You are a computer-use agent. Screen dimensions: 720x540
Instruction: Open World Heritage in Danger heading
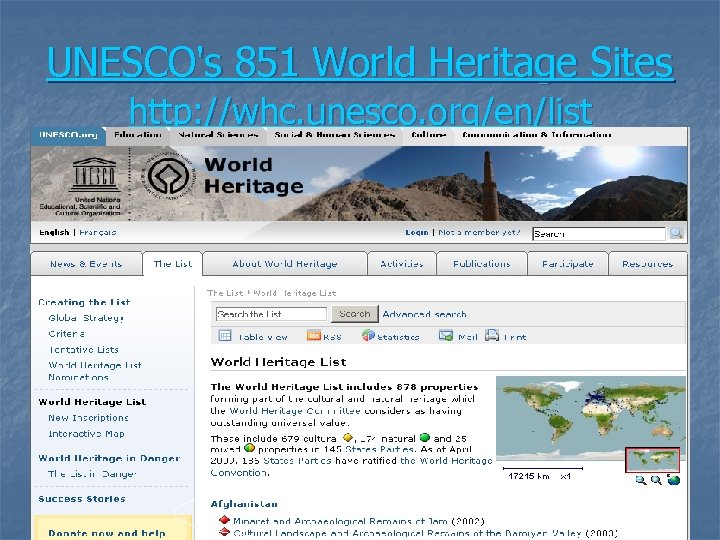click(109, 458)
